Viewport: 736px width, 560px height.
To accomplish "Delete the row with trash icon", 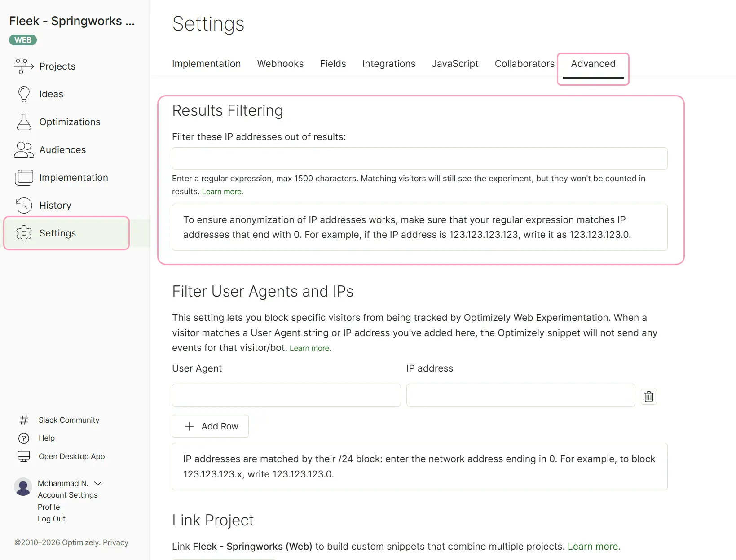I will [649, 397].
